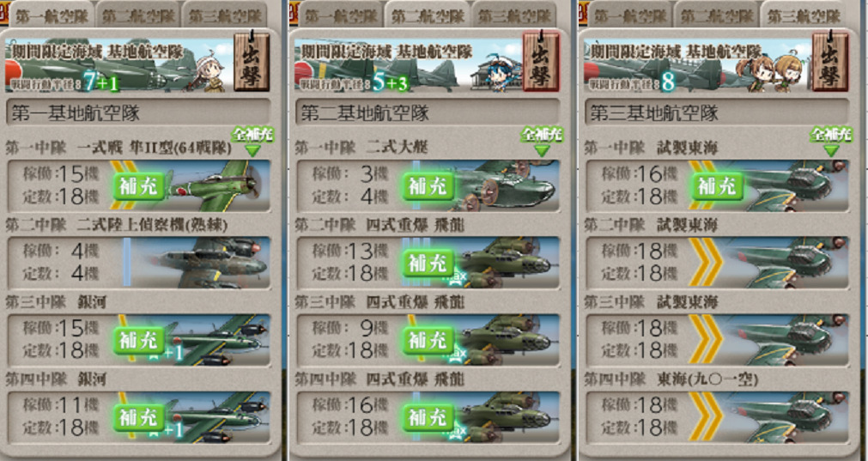Click the 出撃 sign on the third air base panel

coord(830,63)
